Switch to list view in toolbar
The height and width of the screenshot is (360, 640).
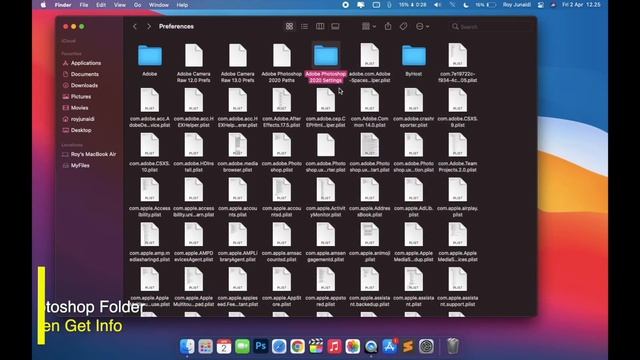tap(304, 27)
